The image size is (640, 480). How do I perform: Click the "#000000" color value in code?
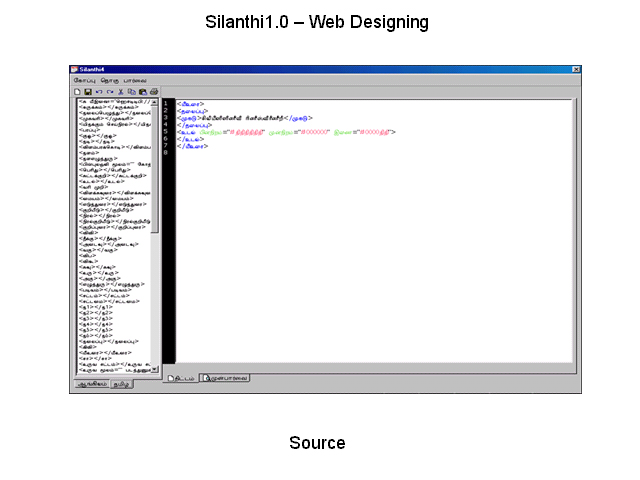click(x=314, y=132)
